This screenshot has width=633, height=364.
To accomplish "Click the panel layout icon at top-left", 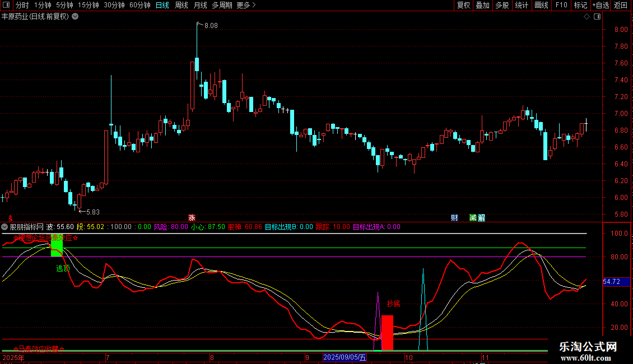I will tap(6, 6).
